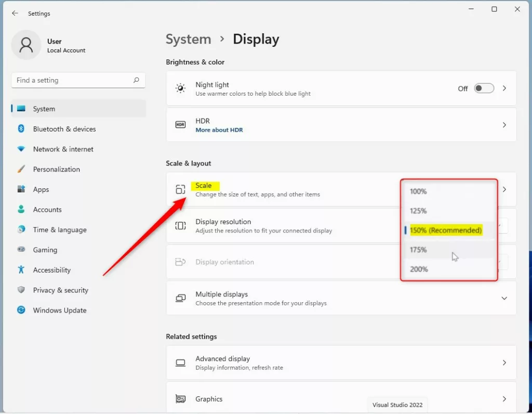Select the Bluetooth icon in the sidebar

pos(21,129)
